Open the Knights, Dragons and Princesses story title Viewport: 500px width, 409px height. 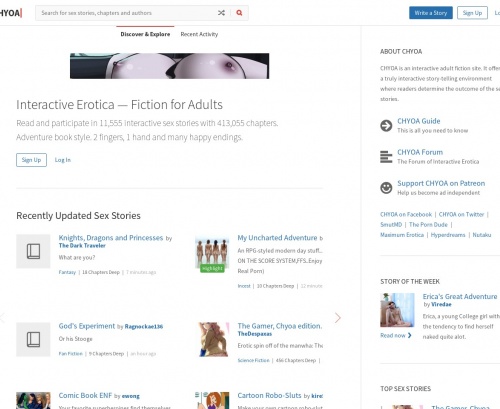[111, 238]
